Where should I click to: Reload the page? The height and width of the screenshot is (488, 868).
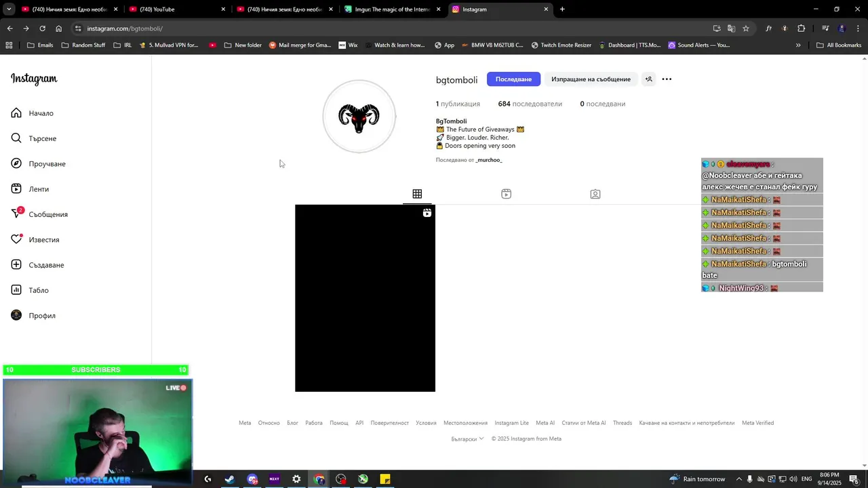[x=42, y=28]
